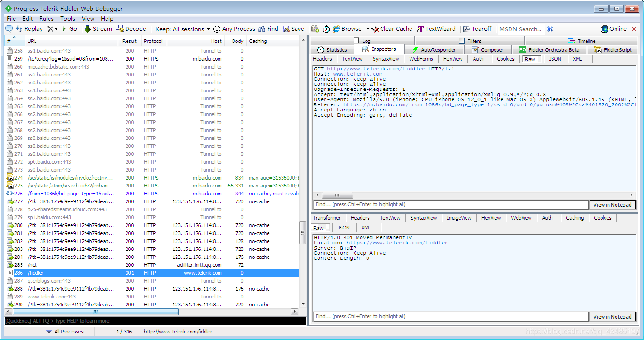
Task: Click the comment speech bubble icon
Action: 9,29
